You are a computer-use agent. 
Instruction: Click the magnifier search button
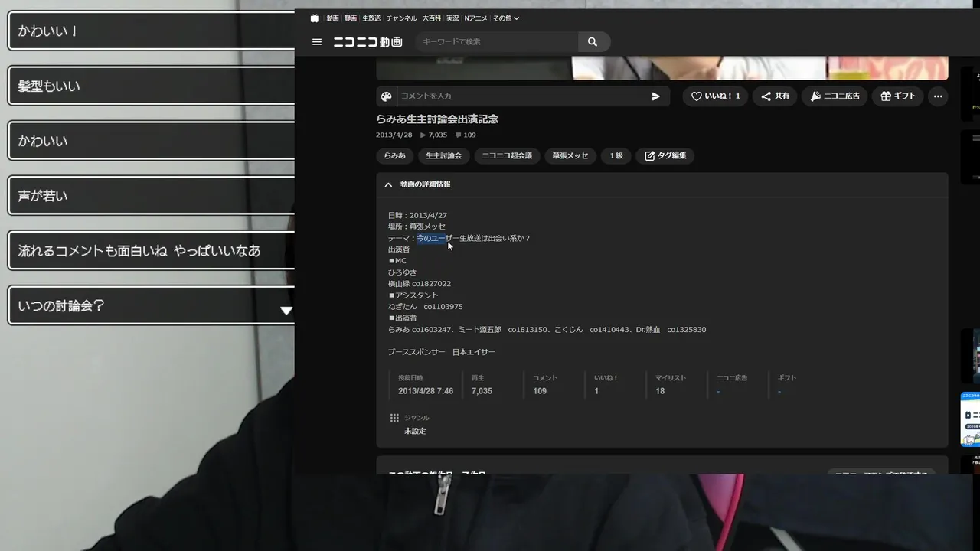593,42
